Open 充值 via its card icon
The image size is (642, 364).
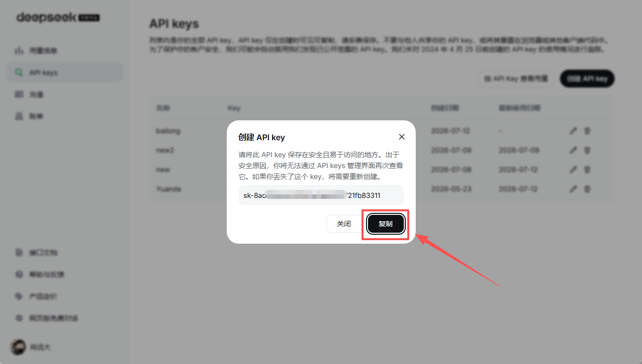click(19, 94)
